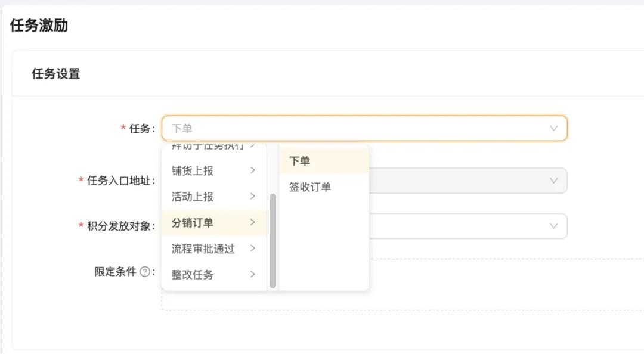The height and width of the screenshot is (354, 644).
Task: Click the 积分发放对象 dropdown arrow icon
Action: pyautogui.click(x=553, y=226)
